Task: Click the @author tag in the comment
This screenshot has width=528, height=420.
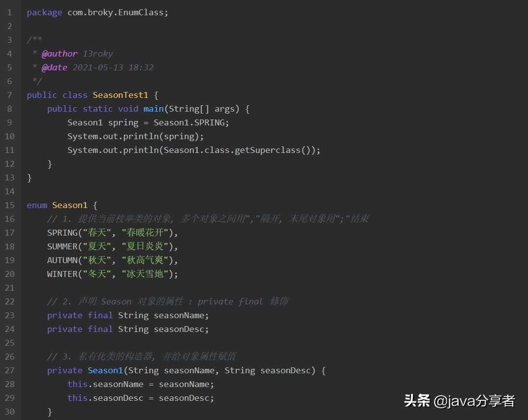Action: point(59,54)
